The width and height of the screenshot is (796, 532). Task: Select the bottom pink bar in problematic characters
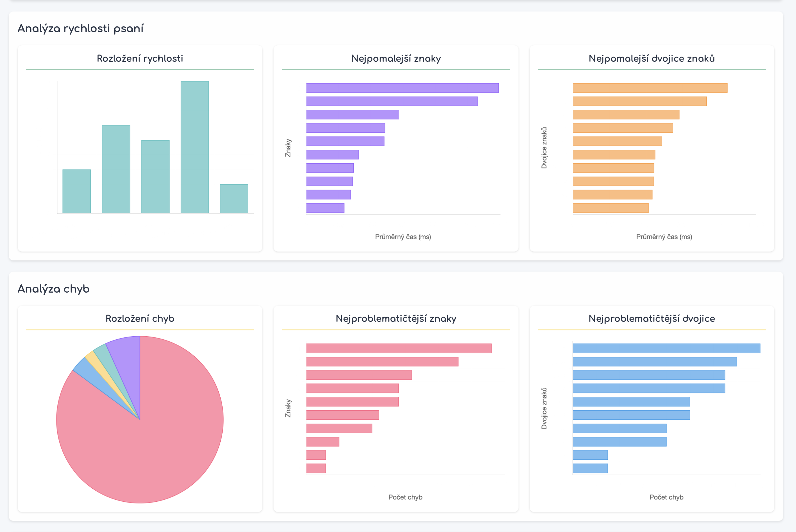coord(316,468)
